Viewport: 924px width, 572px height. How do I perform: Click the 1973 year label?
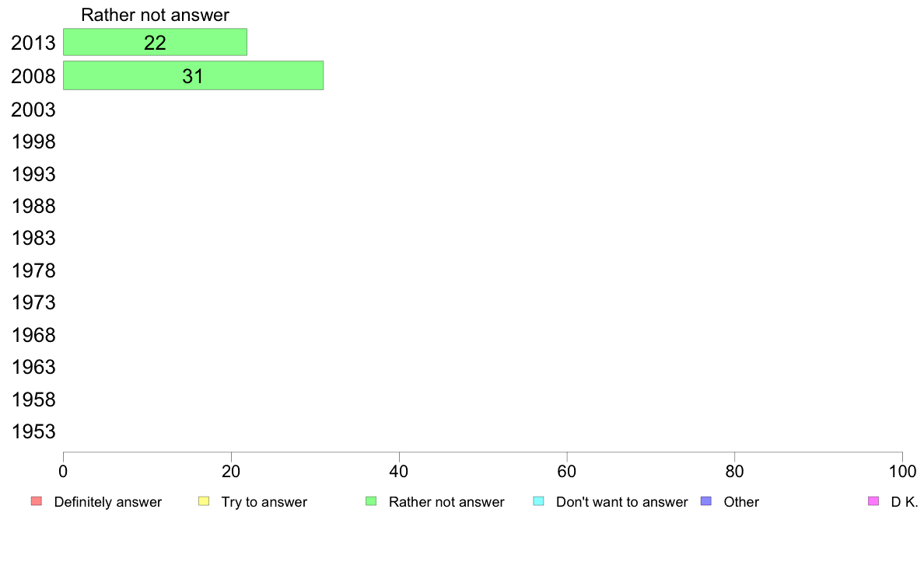33,302
